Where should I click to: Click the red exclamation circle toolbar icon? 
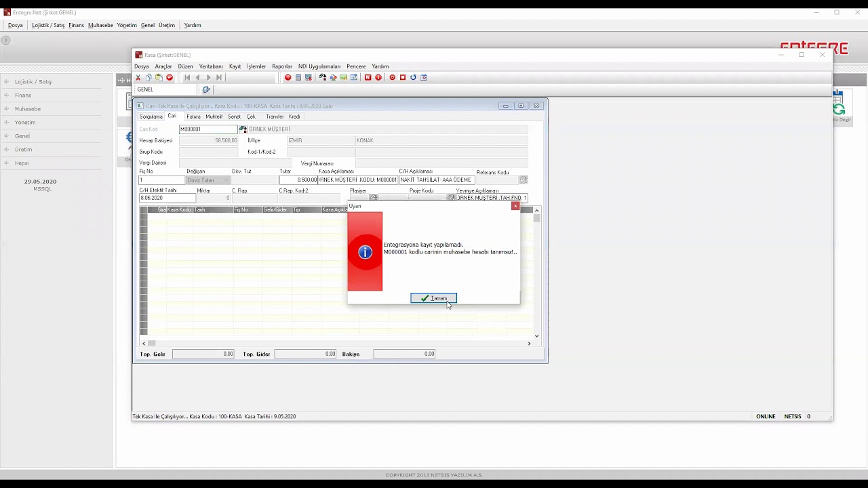(x=378, y=77)
